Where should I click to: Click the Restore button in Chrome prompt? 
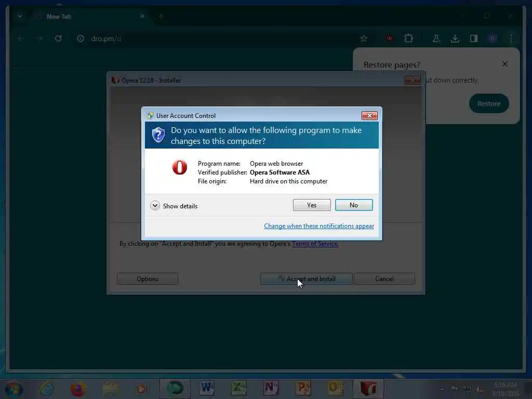(488, 103)
